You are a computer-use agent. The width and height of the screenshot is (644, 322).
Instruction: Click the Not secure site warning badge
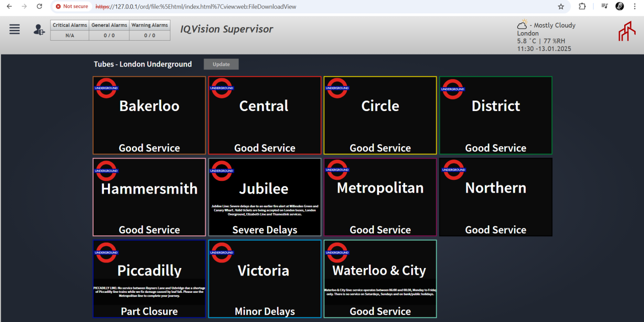pyautogui.click(x=72, y=6)
